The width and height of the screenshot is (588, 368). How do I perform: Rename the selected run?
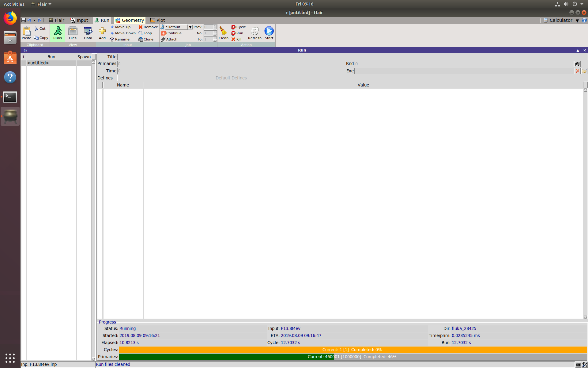coord(120,39)
